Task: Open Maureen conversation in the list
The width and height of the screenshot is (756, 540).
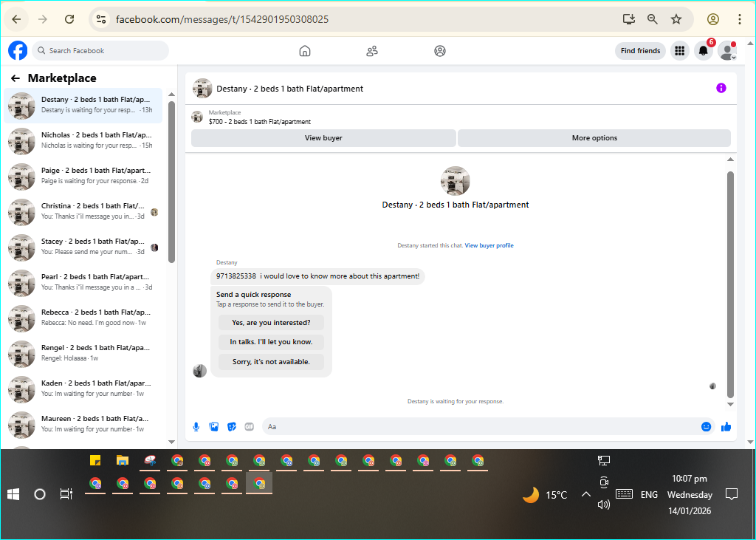Action: (83, 424)
